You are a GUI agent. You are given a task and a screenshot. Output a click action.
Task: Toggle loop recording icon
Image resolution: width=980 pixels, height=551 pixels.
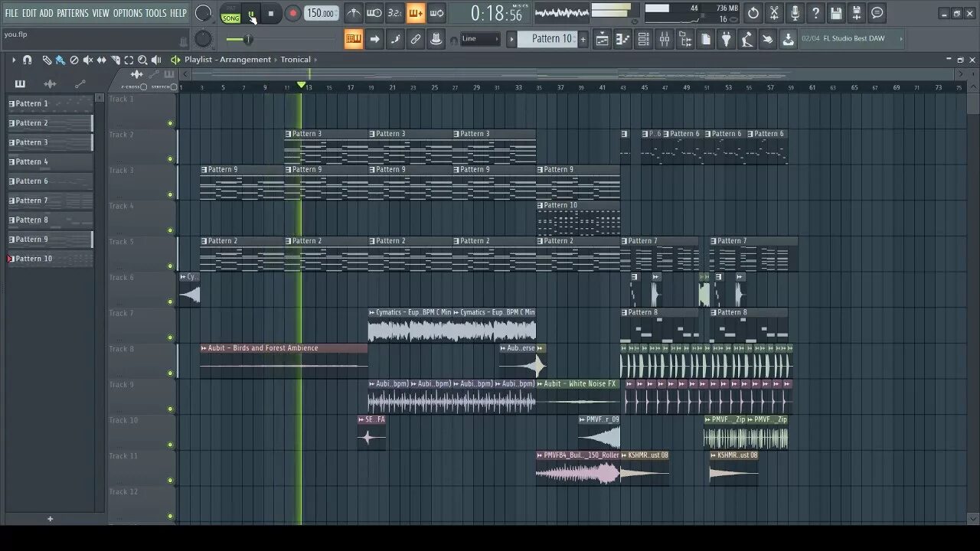436,13
